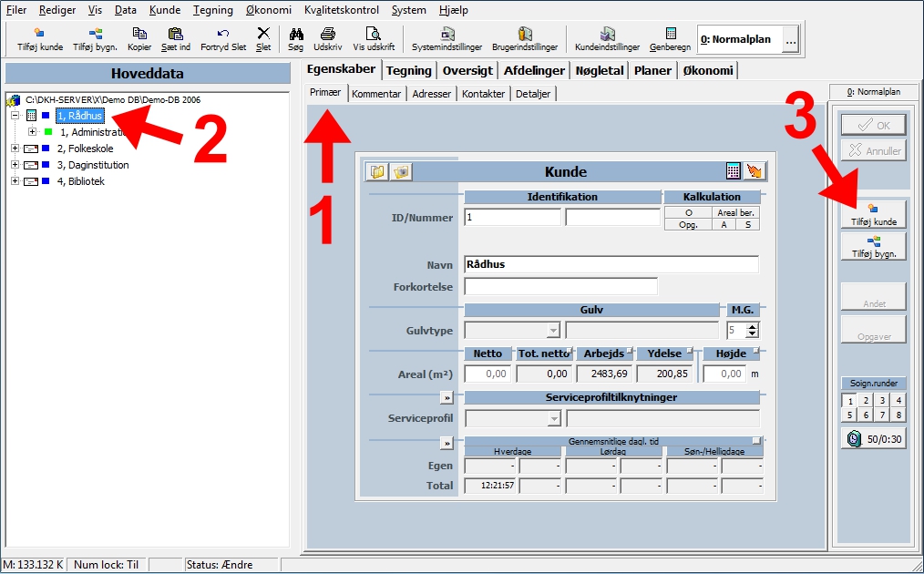Viewport: 924px width, 574px height.
Task: Expand the 2, Folkeskole tree node
Action: pos(15,149)
